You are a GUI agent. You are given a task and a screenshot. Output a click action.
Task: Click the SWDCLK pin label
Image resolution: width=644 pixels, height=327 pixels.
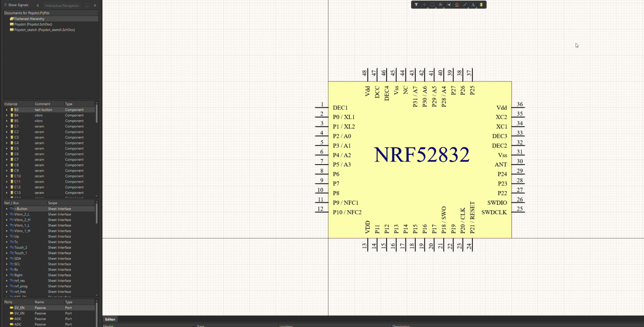point(494,212)
